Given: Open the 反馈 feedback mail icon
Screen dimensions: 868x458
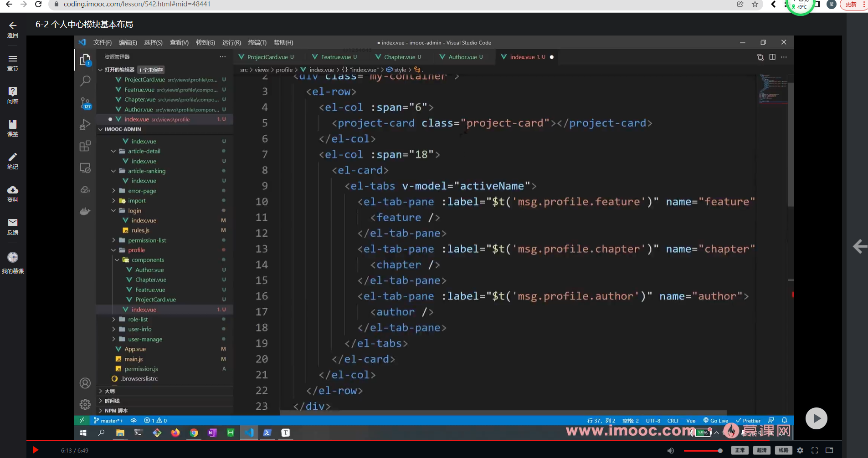Looking at the screenshot, I should (13, 227).
